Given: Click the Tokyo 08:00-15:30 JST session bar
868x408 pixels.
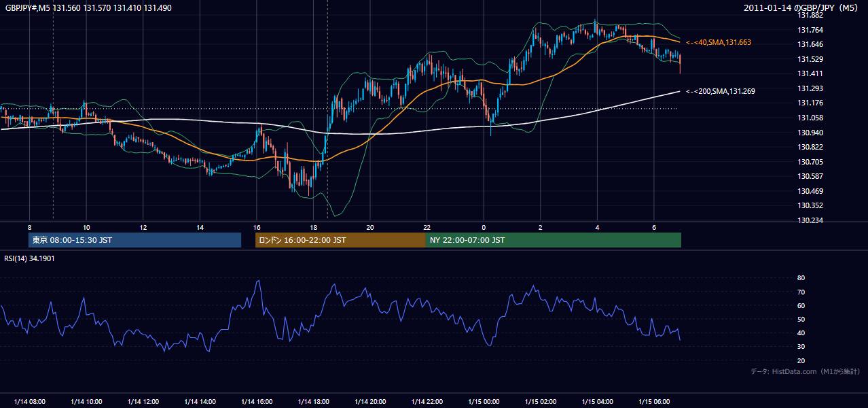Looking at the screenshot, I should point(134,240).
